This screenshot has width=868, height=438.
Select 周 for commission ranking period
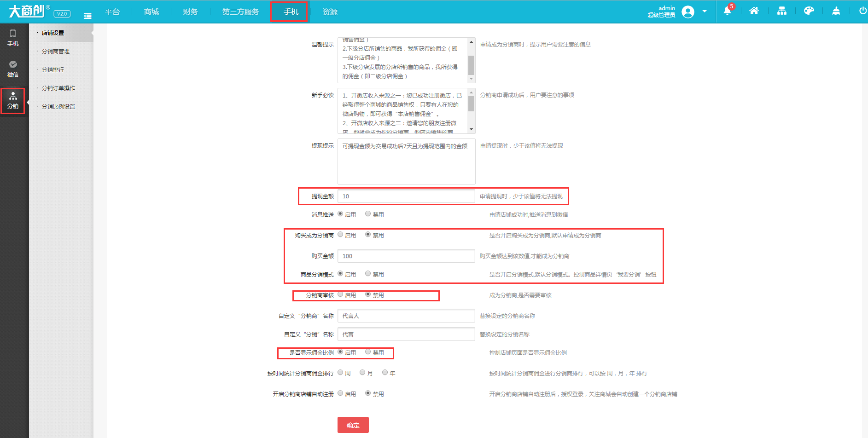(340, 372)
